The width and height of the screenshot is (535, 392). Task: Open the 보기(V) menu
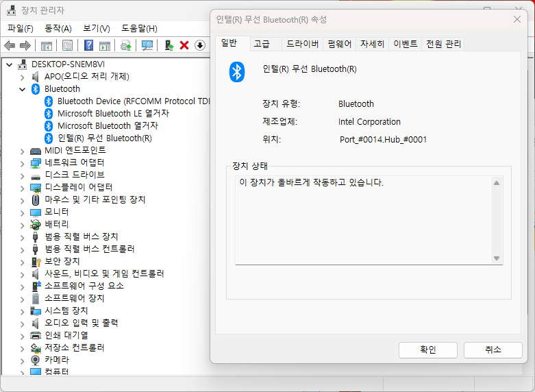(x=97, y=28)
